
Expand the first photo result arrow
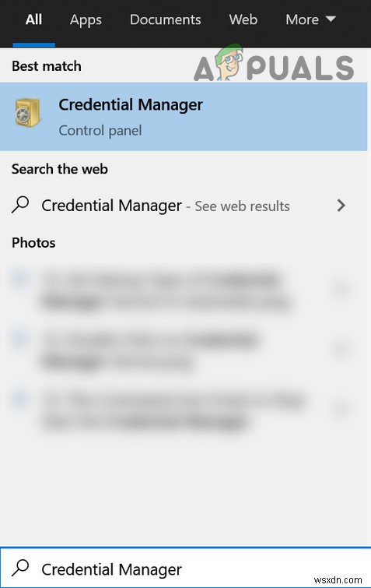click(341, 289)
